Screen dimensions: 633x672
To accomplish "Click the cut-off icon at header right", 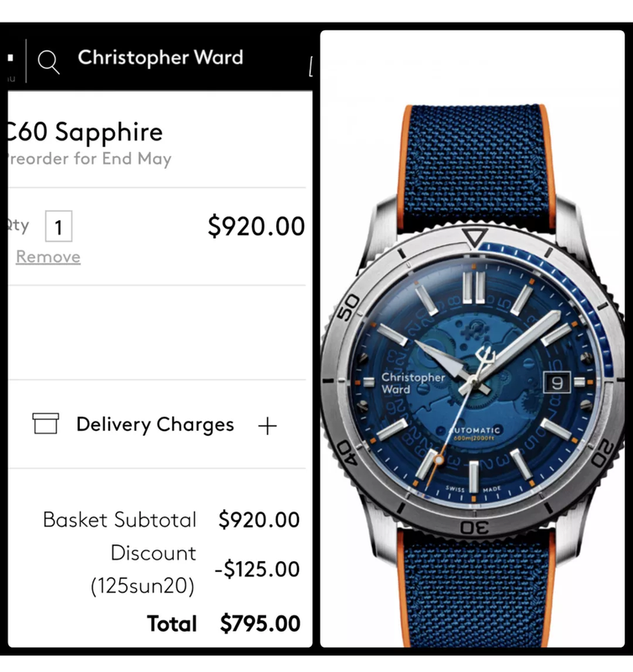I will tap(311, 67).
